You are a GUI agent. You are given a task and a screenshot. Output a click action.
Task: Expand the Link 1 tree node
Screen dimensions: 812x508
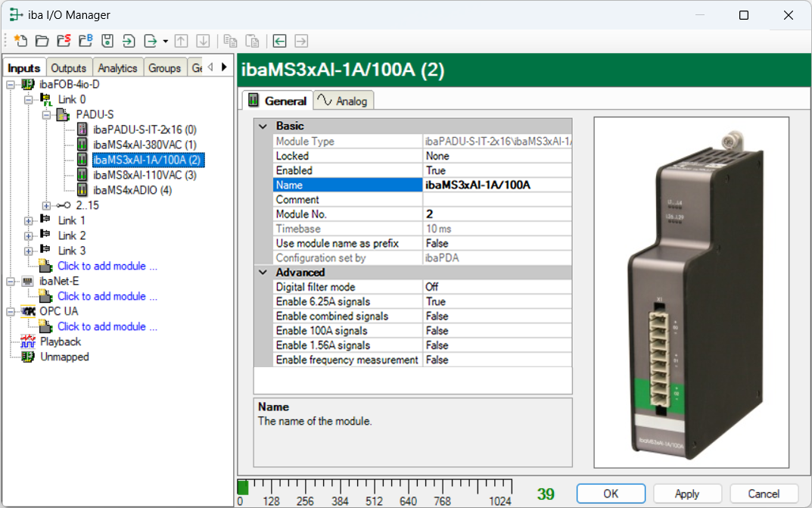[x=29, y=220]
